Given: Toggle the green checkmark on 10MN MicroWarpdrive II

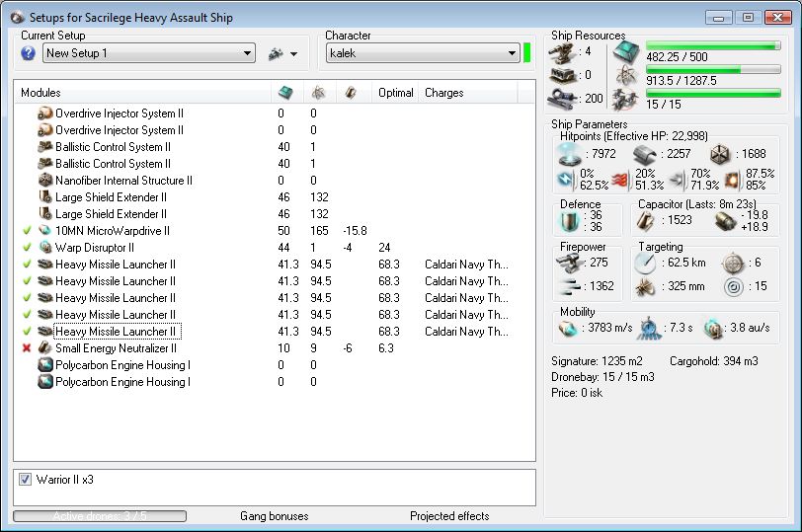Looking at the screenshot, I should click(x=26, y=231).
